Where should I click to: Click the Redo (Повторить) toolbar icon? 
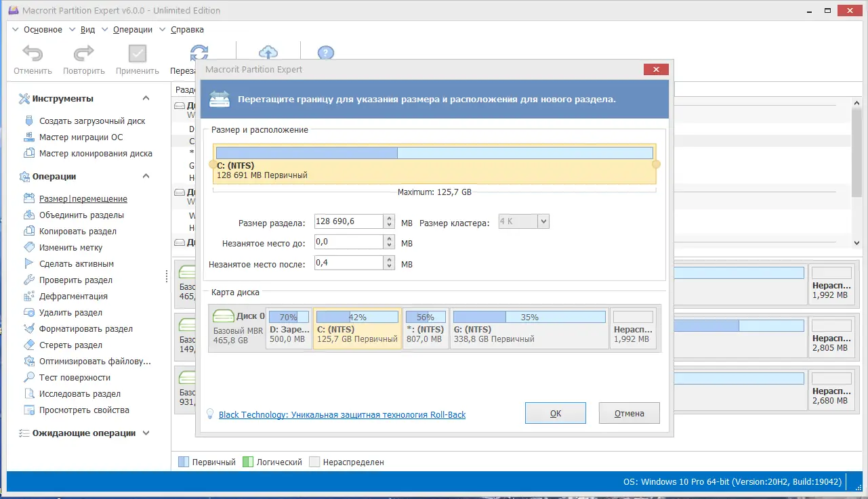(x=84, y=53)
